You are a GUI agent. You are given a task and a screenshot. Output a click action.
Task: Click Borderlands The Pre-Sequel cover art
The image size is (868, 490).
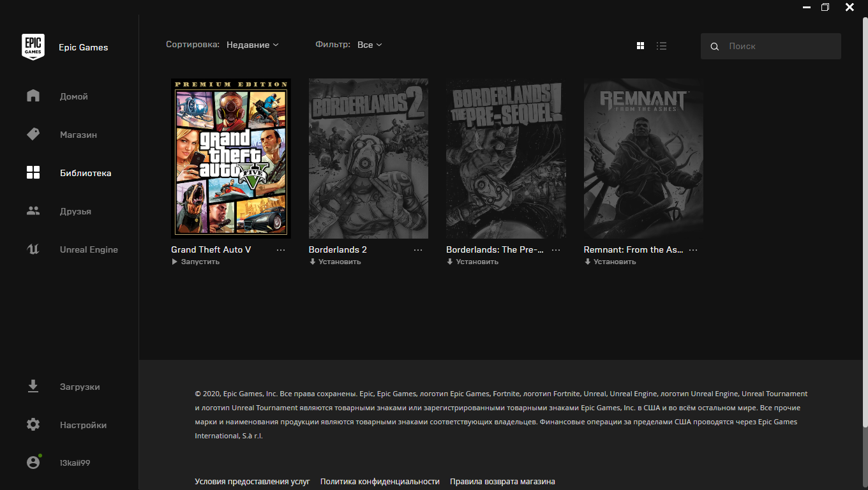[506, 158]
